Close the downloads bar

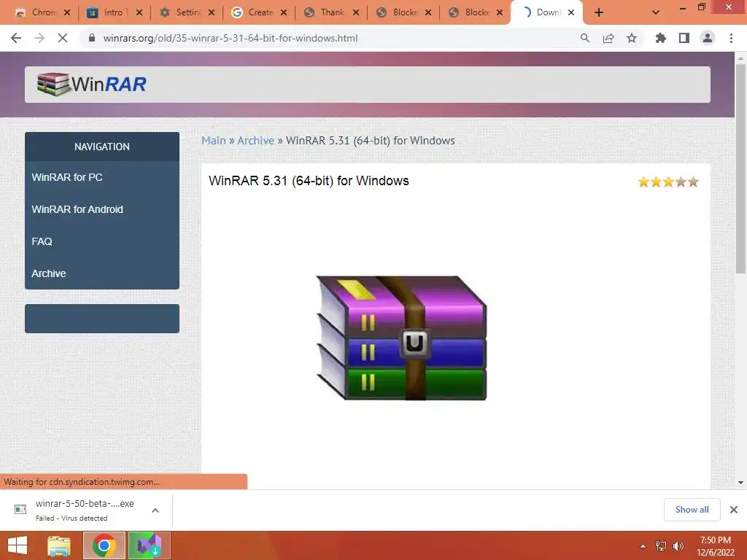(x=734, y=510)
